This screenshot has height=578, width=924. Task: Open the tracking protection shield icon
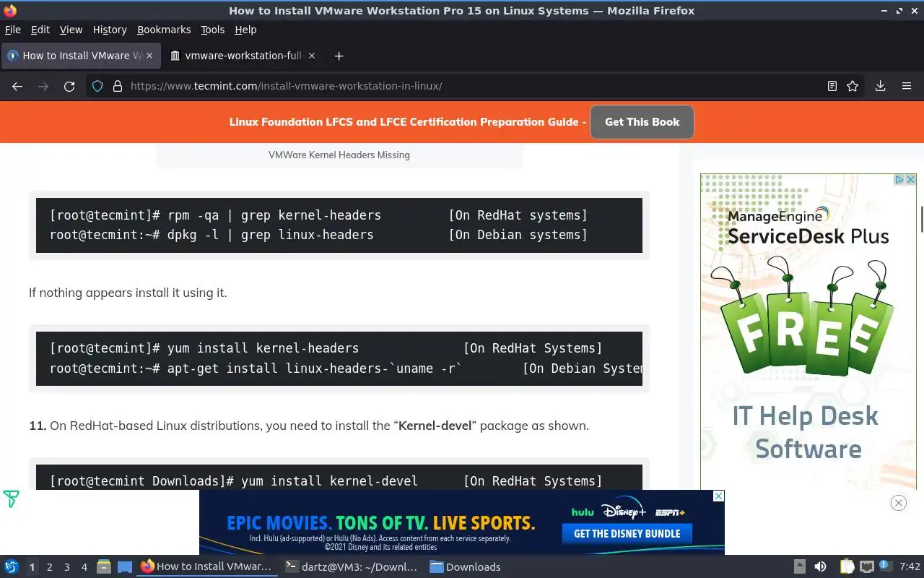point(97,86)
